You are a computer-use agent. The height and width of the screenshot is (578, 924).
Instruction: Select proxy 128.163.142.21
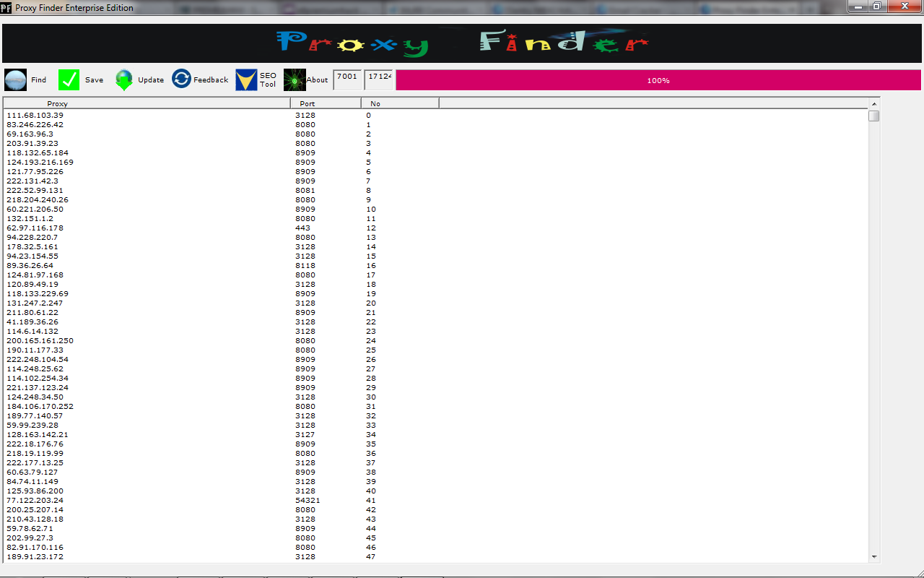pyautogui.click(x=38, y=434)
